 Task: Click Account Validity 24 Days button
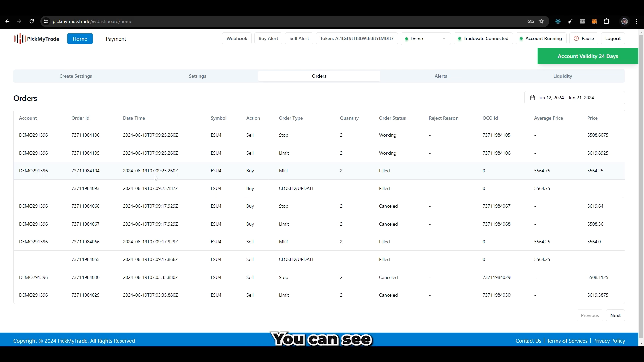click(x=588, y=56)
